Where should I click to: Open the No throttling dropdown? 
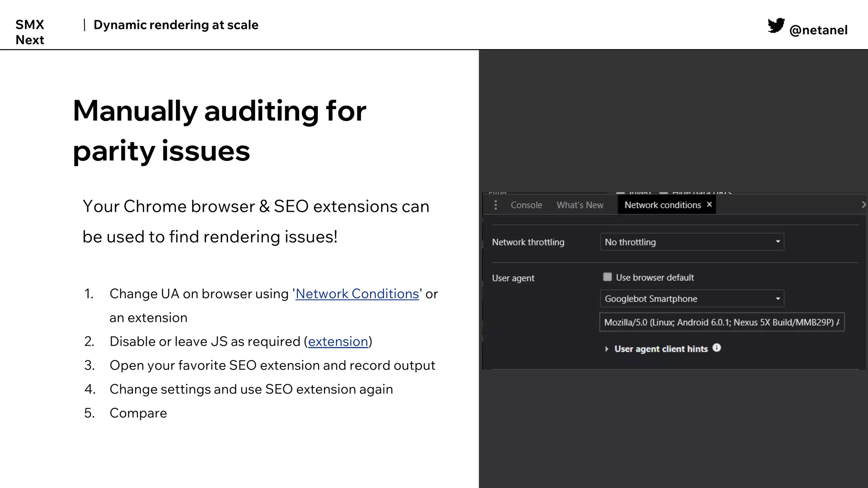[x=692, y=242]
